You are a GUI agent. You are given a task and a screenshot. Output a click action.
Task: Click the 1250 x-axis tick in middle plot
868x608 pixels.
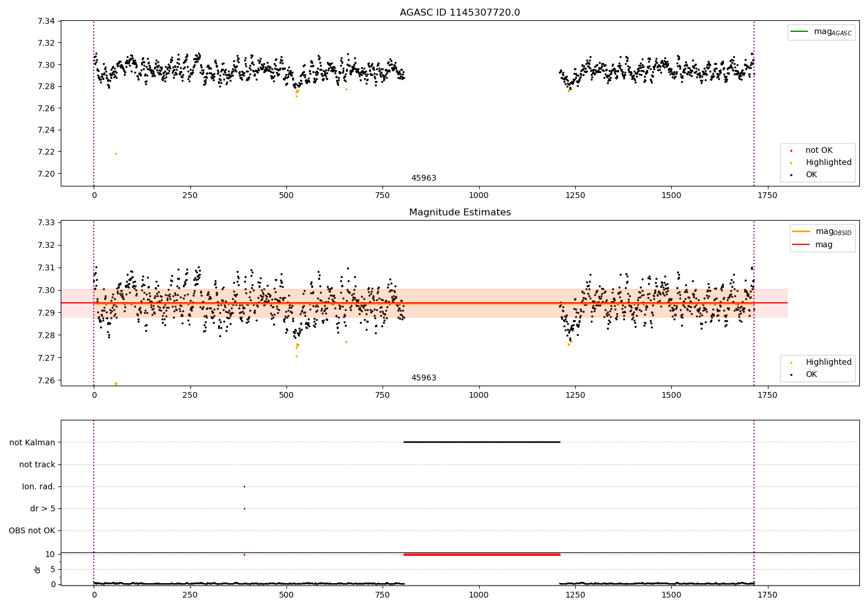(x=575, y=395)
